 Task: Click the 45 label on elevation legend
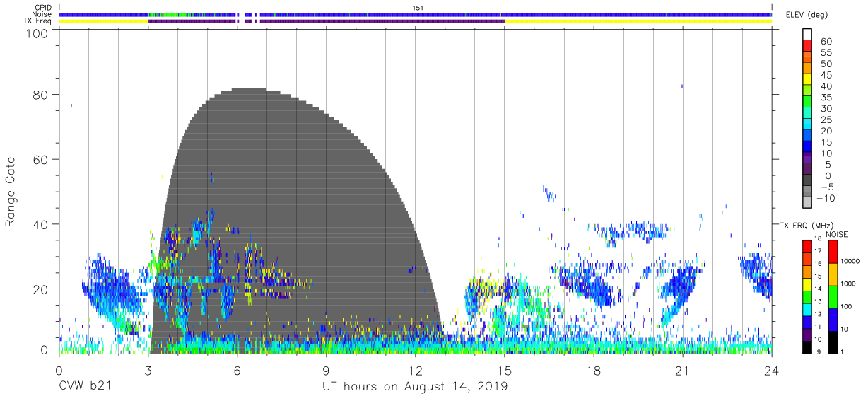(x=826, y=75)
